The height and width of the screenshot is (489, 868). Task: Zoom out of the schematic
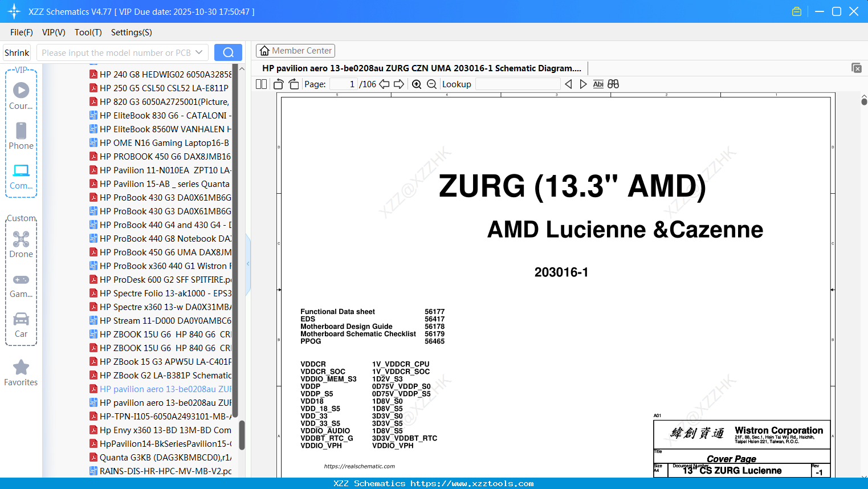[x=432, y=84]
